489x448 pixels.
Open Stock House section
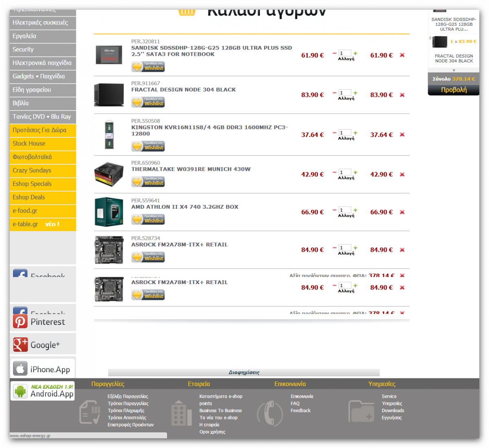pyautogui.click(x=43, y=144)
